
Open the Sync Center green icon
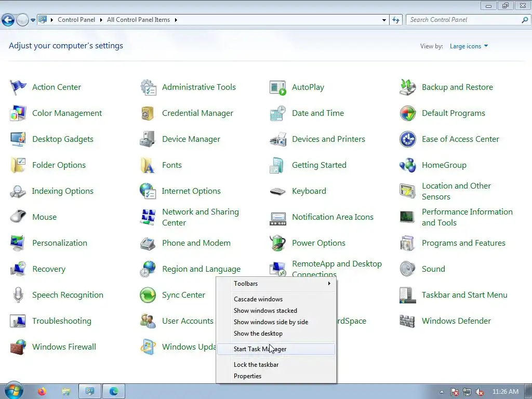pyautogui.click(x=148, y=295)
